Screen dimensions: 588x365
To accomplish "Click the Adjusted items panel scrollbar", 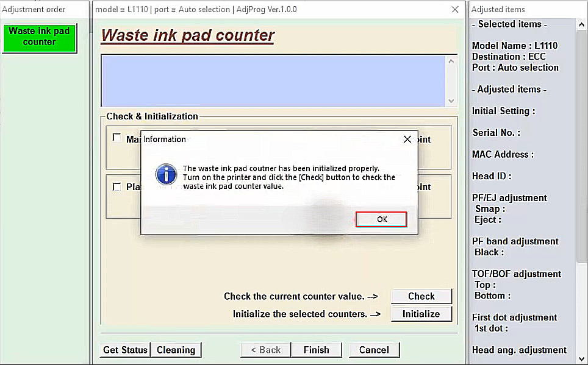I will tap(581, 183).
